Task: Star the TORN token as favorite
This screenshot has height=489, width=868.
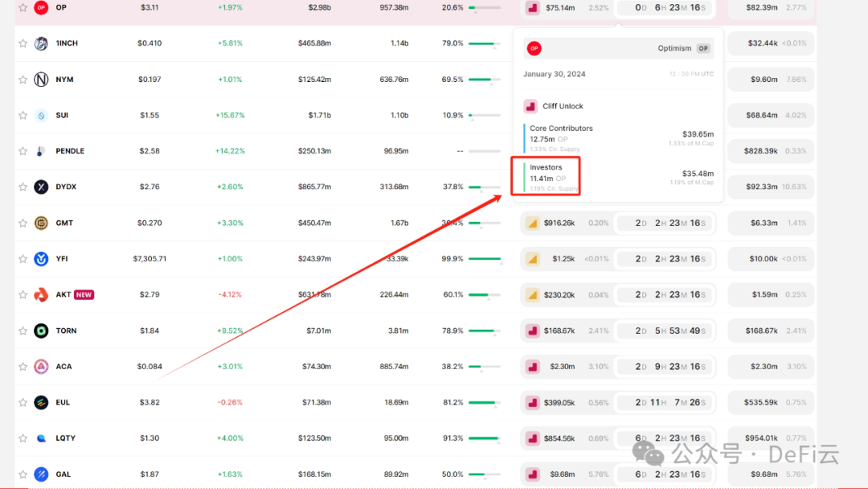Action: point(23,331)
